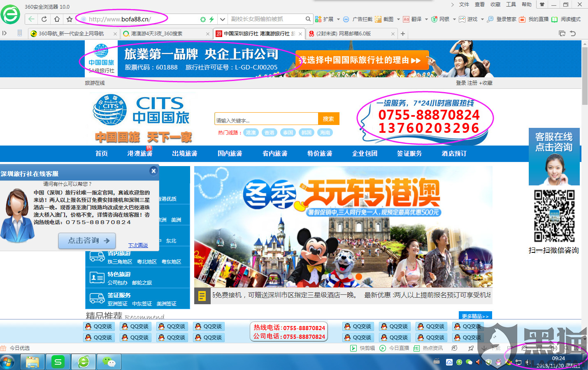Open the 查看 menu

point(480,5)
